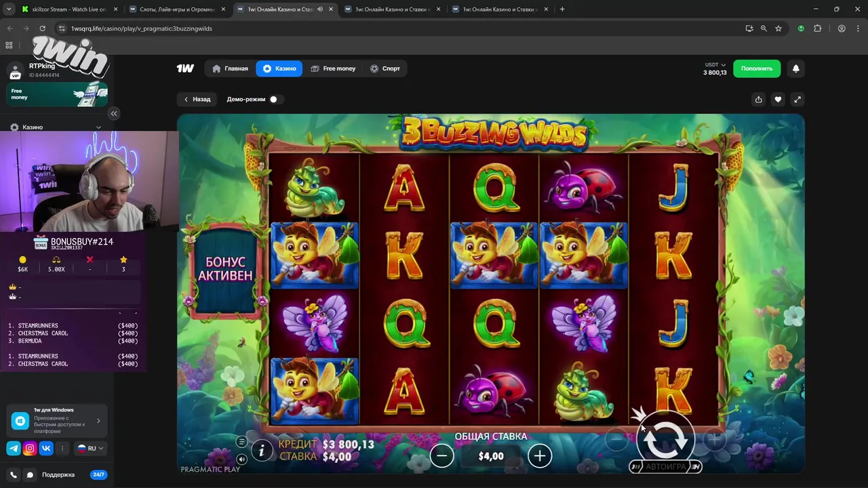Click the browser back arrow
Viewport: 868px width, 488px height.
point(9,28)
